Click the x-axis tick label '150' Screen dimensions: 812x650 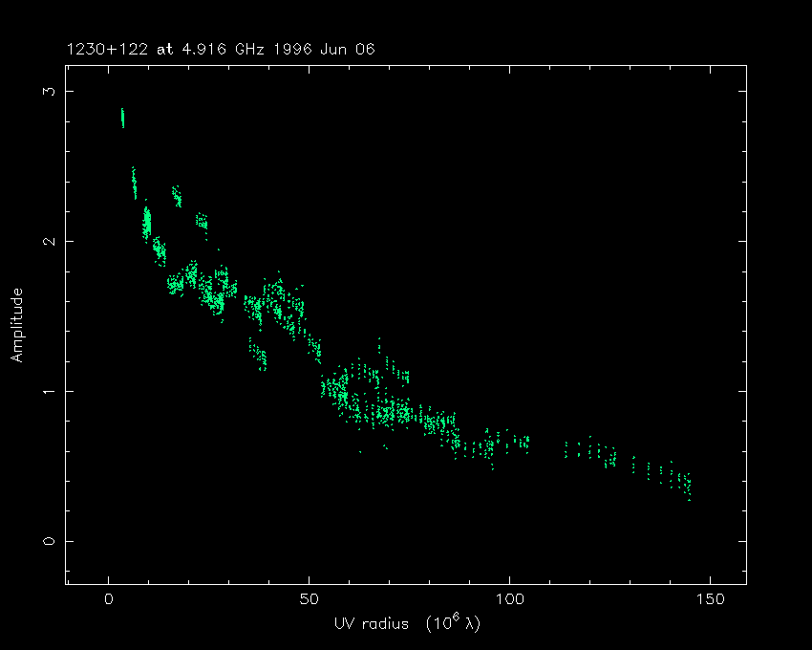point(710,598)
